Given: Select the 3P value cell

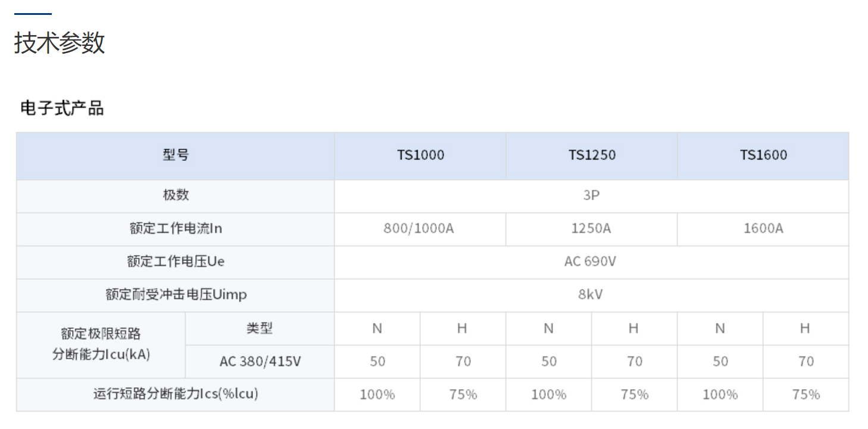Looking at the screenshot, I should point(591,195).
